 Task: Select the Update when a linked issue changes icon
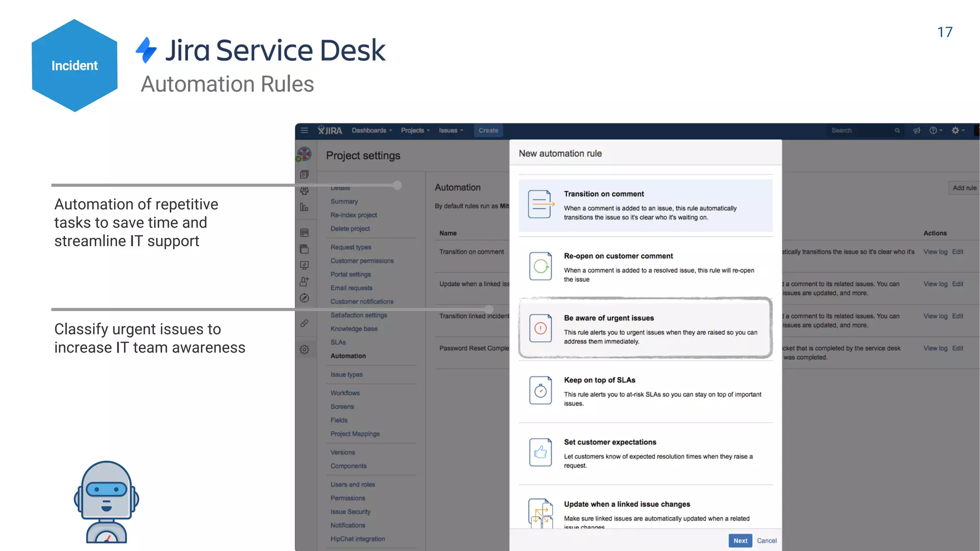pyautogui.click(x=541, y=513)
